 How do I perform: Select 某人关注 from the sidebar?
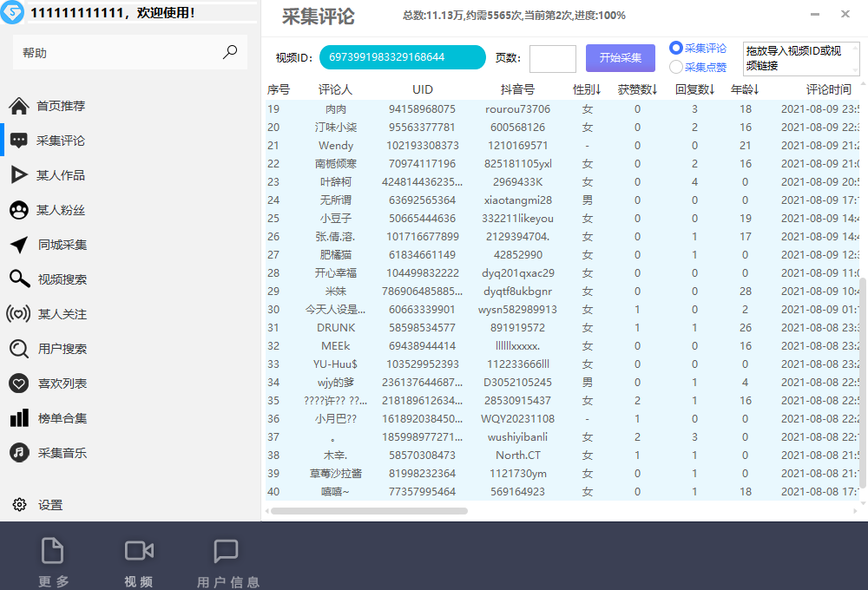click(x=19, y=313)
